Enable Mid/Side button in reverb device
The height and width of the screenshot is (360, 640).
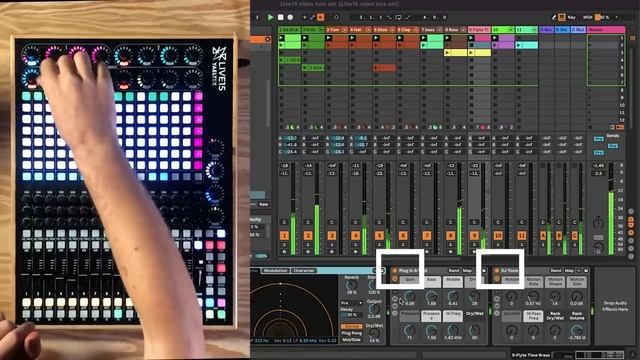(351, 340)
